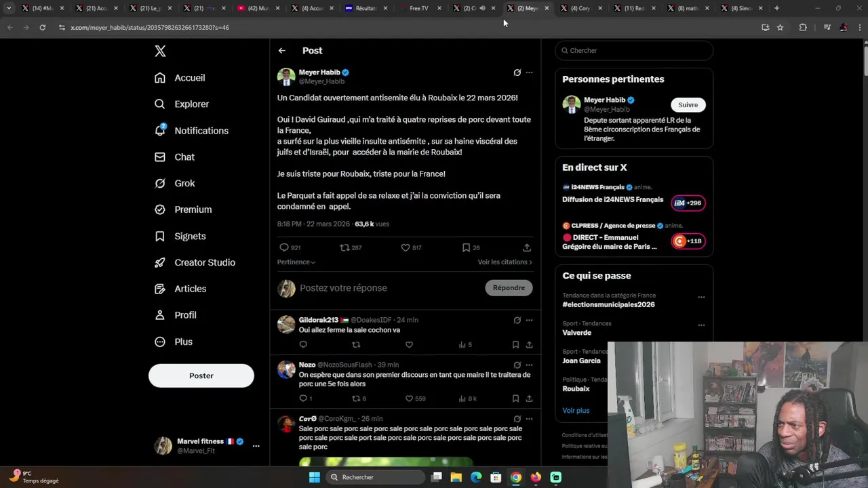Share the Nozo reply
Viewport: 868px width, 488px height.
point(529,399)
